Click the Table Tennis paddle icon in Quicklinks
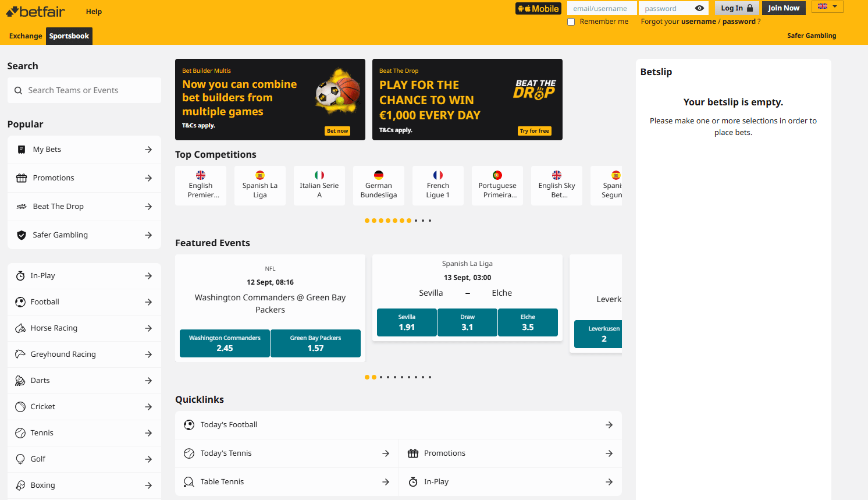This screenshot has height=500, width=868. coord(189,482)
